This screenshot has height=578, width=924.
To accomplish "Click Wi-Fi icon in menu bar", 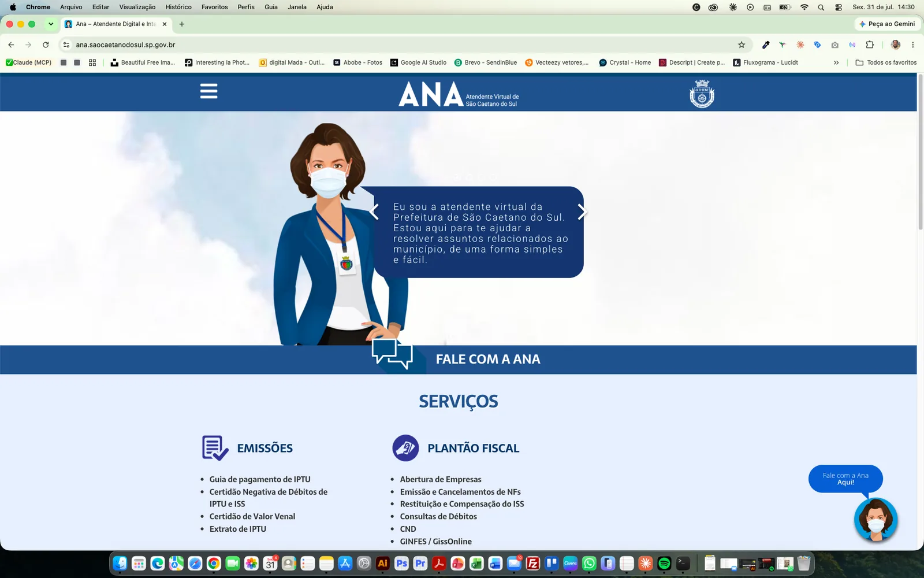I will click(x=804, y=7).
